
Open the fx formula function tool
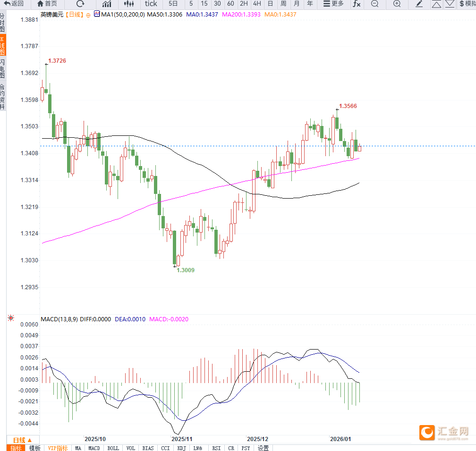[x=357, y=4]
